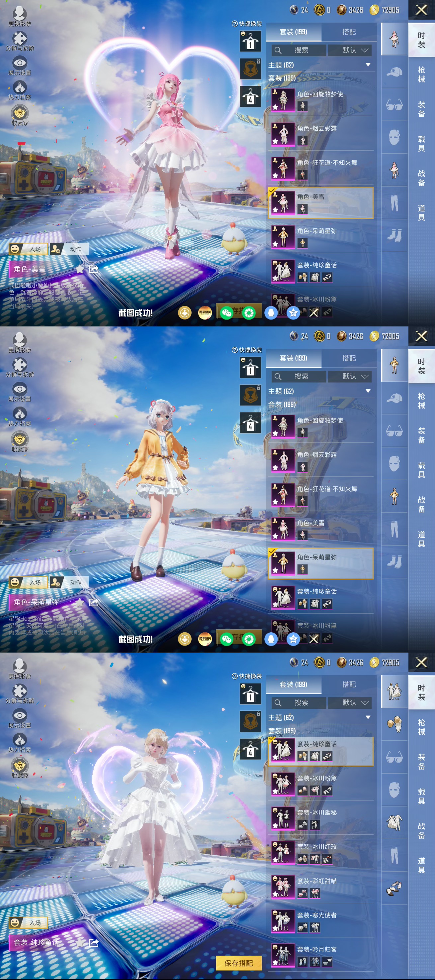Select pants category icon in top screenshot
The image size is (435, 980).
(x=394, y=202)
